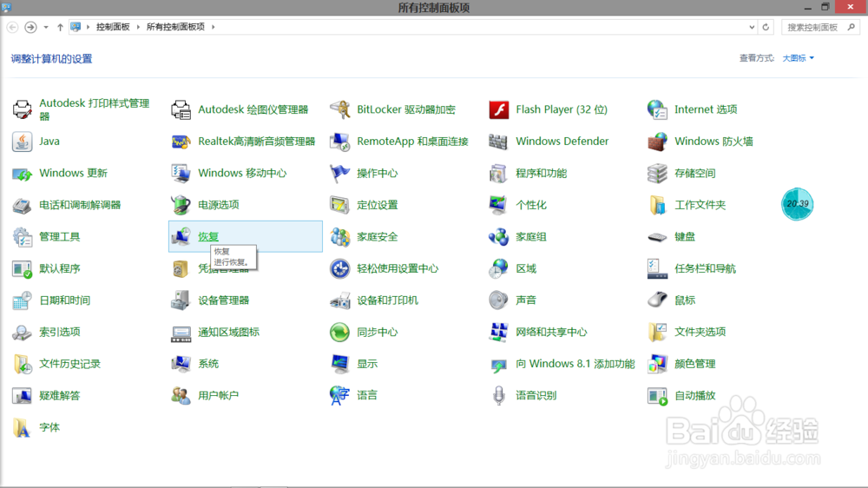Open Windows 更新 icon
Viewport: 868px width, 488px height.
[23, 174]
